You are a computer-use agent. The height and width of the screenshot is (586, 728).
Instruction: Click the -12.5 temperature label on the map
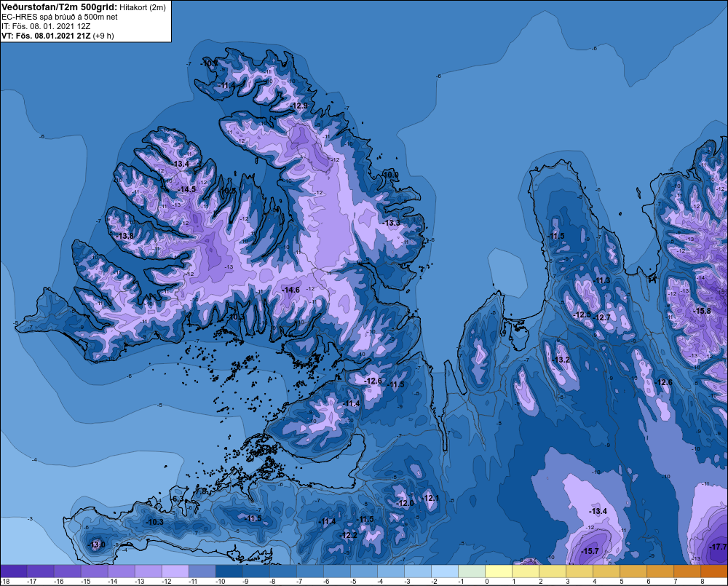click(x=582, y=314)
